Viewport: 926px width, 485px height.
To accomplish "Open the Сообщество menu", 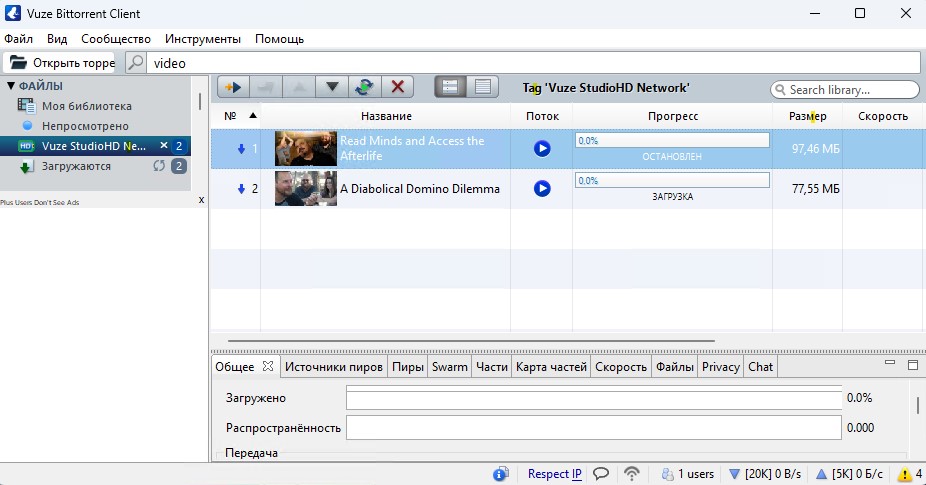I will pos(116,39).
